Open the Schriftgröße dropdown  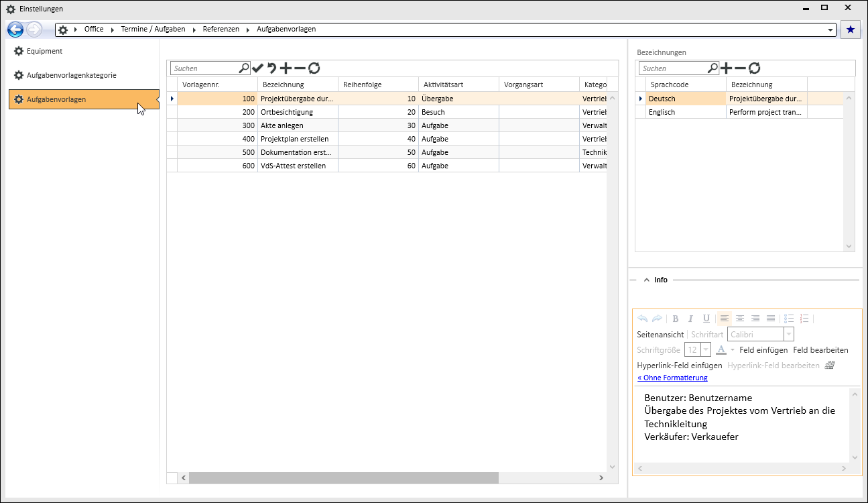point(706,350)
